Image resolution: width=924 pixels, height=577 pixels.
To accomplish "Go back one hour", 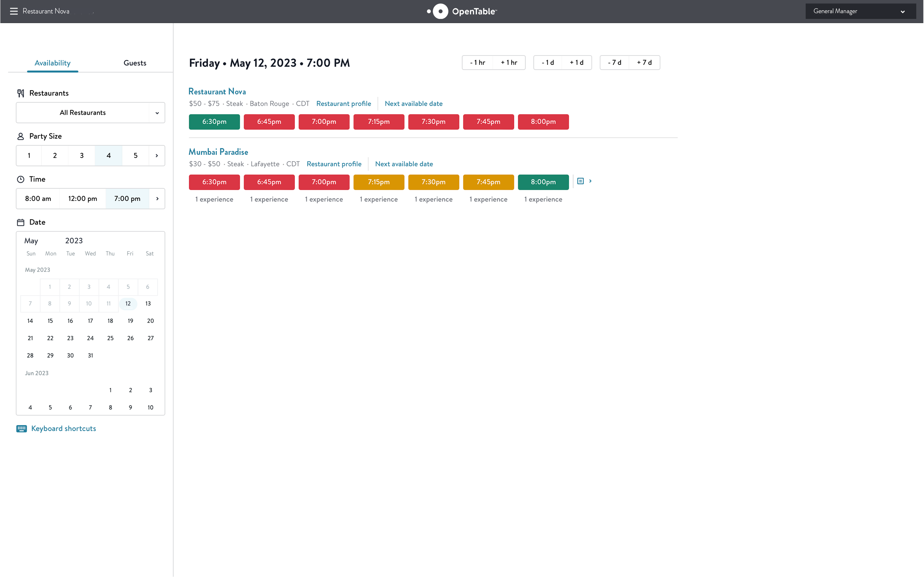I will coord(477,63).
